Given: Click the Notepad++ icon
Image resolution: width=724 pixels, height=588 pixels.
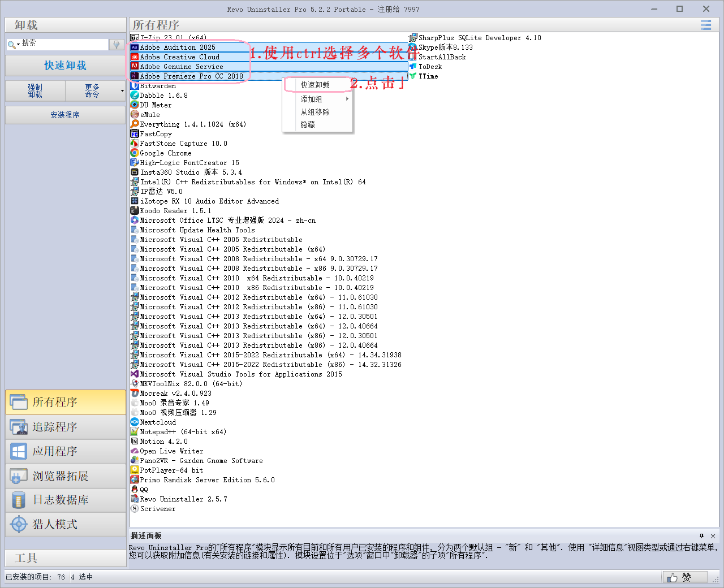Looking at the screenshot, I should [135, 432].
